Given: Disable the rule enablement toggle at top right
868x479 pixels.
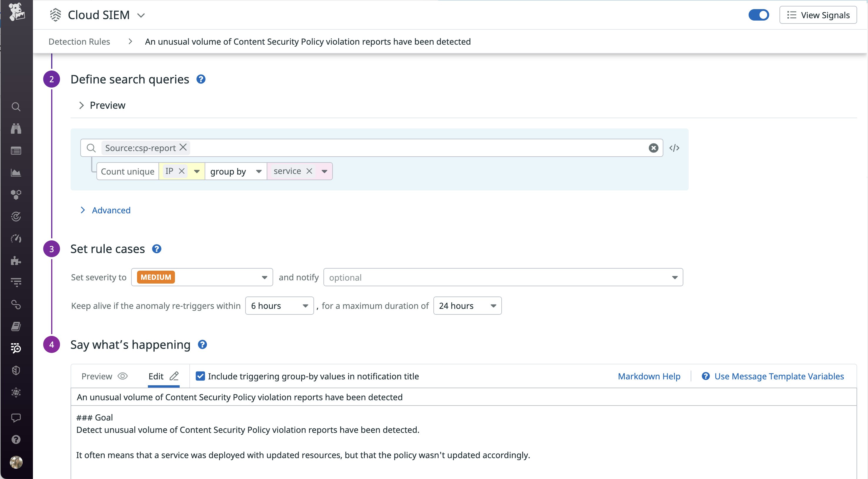Looking at the screenshot, I should click(x=759, y=14).
